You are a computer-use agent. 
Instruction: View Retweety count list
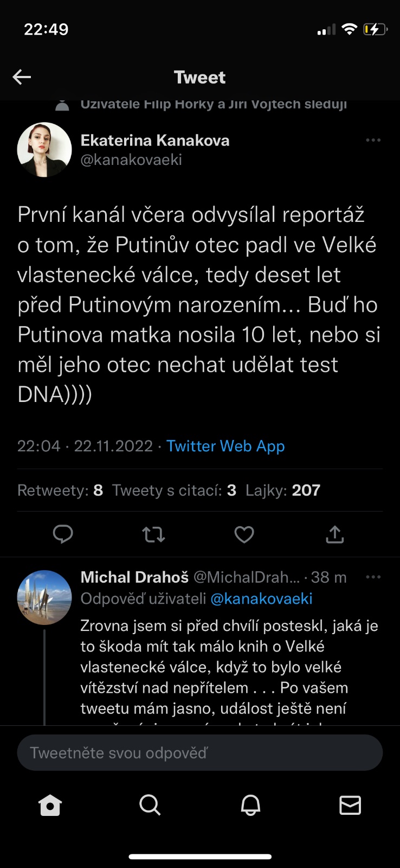[x=60, y=490]
